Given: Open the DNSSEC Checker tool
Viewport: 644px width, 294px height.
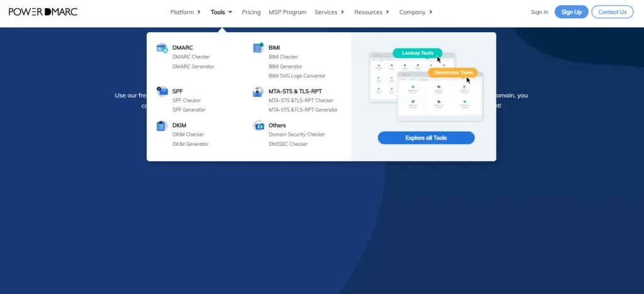Looking at the screenshot, I should [x=288, y=144].
